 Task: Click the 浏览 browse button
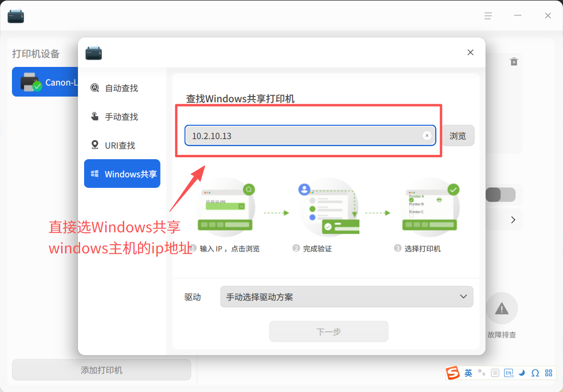point(458,135)
